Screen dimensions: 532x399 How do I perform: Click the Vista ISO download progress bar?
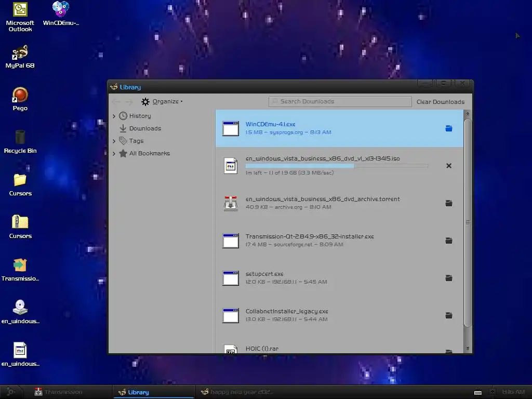[x=337, y=166]
